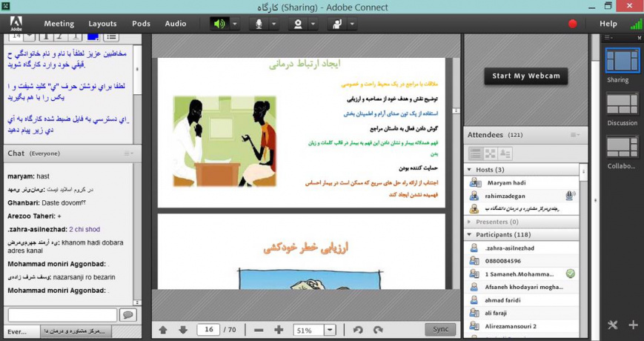Toggle bullet list in notes pod
Screen dimensions: 644x341
[111, 36]
